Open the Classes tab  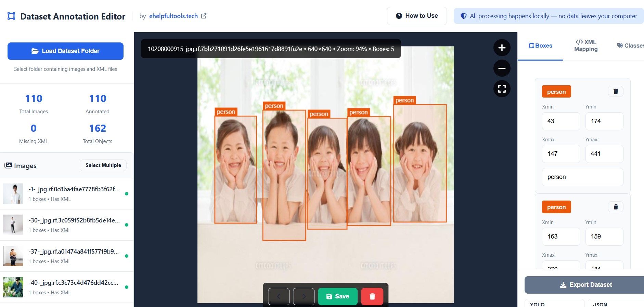pyautogui.click(x=630, y=46)
